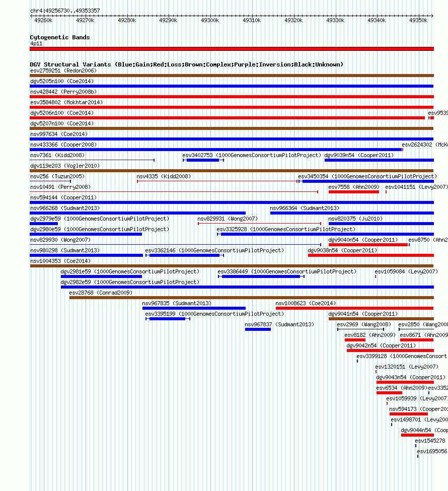Open the nsv428442 (Perry2008b) variant label
Viewport: 448px width, 491px height.
63,92
